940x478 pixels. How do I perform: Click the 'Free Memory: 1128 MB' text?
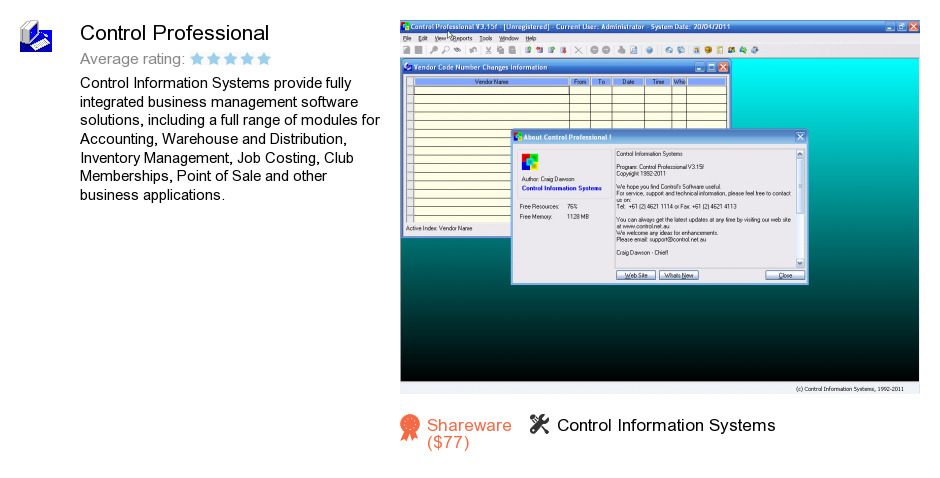555,217
